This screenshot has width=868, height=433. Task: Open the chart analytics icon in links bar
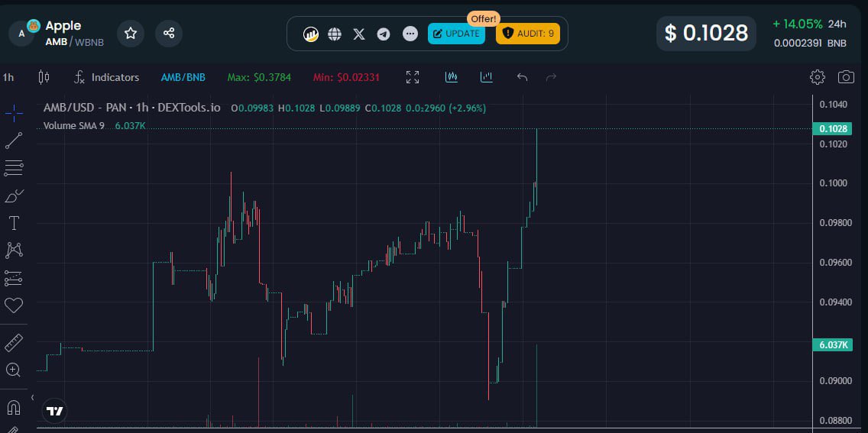pyautogui.click(x=311, y=34)
